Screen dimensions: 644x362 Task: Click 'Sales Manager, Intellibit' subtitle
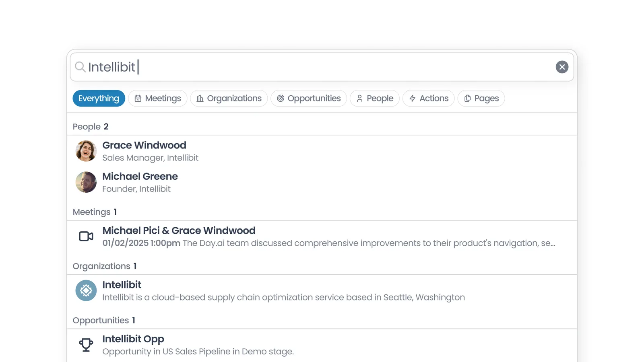coord(151,158)
